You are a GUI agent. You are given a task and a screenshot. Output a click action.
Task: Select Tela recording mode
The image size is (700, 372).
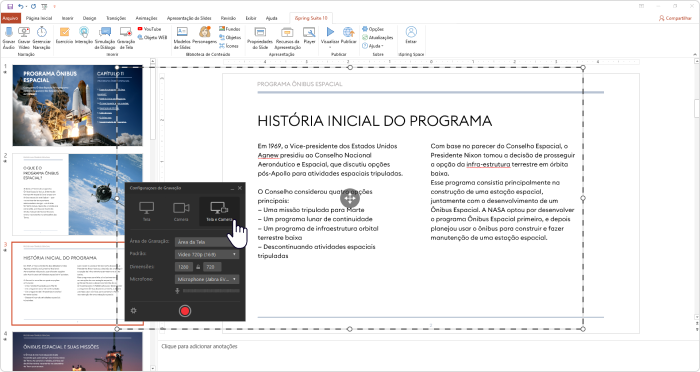tap(146, 211)
